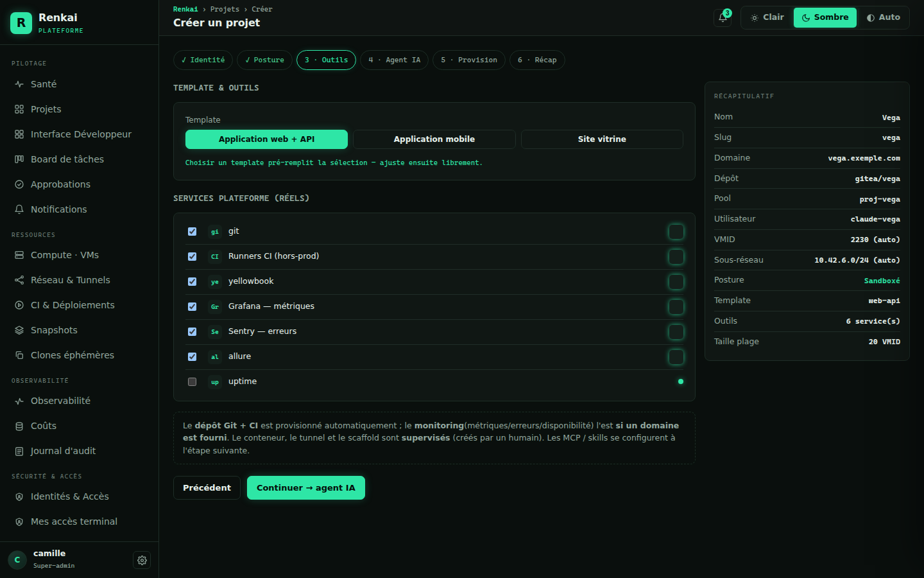Select the Site vitrine template
The image size is (924, 578).
coord(602,139)
